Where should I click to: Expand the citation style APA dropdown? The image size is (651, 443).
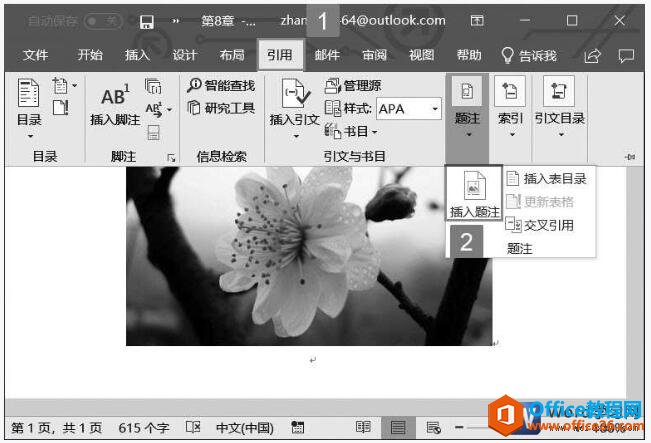point(435,108)
